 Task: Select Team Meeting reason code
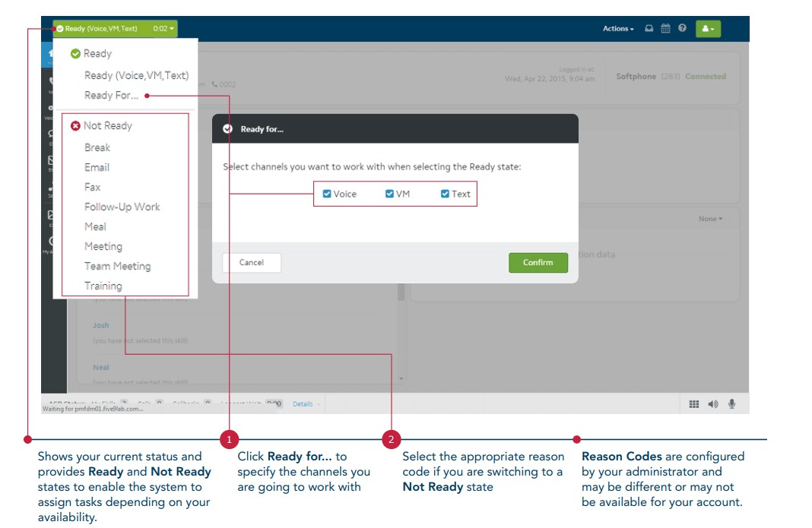[117, 266]
